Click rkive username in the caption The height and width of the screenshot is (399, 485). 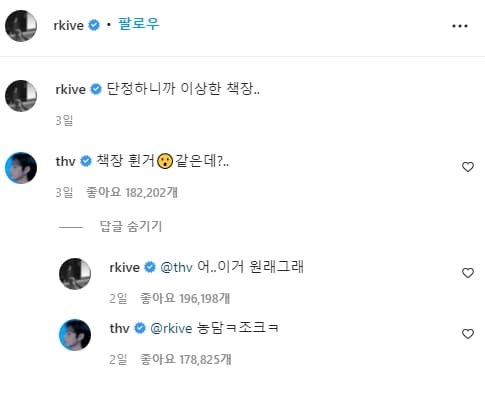point(71,89)
